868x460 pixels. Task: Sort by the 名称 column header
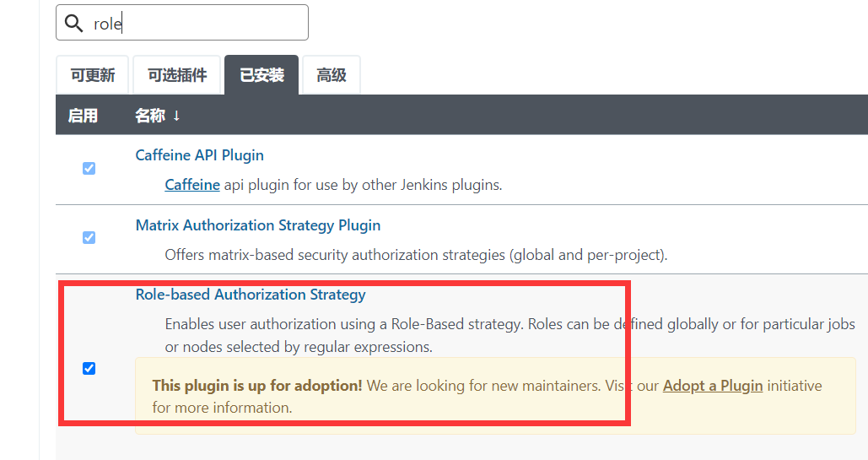pos(149,116)
